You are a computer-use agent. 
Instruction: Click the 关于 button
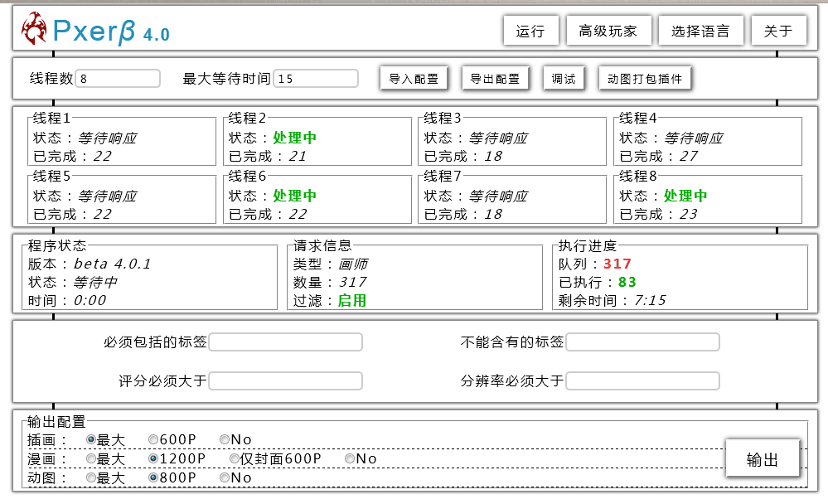click(x=778, y=31)
